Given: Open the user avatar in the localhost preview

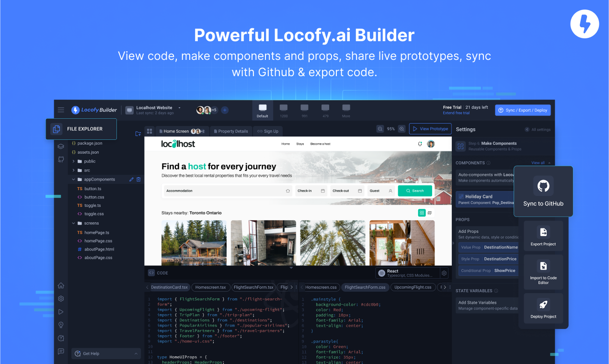Looking at the screenshot, I should (x=431, y=144).
